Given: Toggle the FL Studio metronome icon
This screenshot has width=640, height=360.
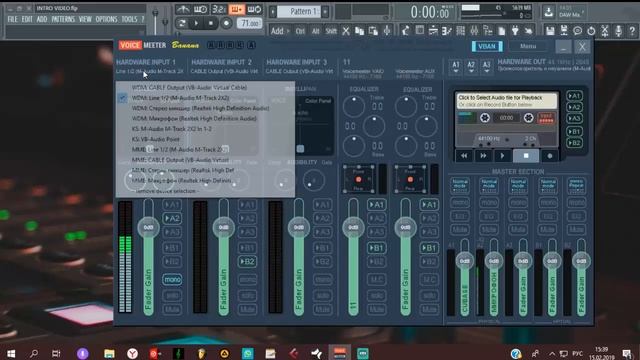Looking at the screenshot, I should point(184,9).
